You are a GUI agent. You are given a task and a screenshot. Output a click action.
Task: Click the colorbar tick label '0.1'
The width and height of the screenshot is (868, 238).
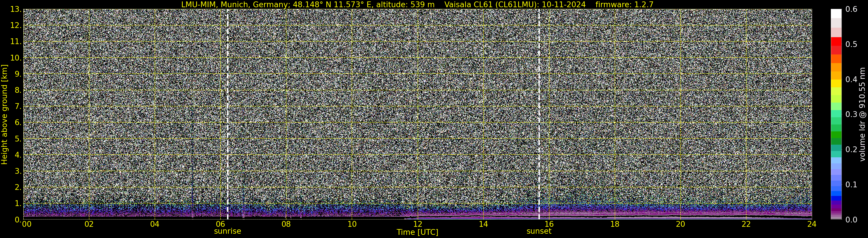pyautogui.click(x=851, y=185)
